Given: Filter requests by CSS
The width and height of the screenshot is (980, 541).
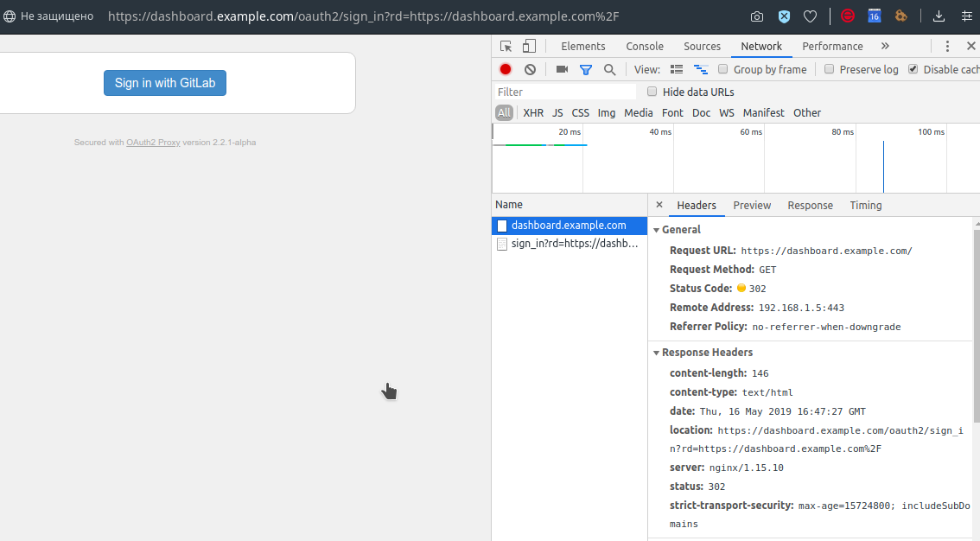Looking at the screenshot, I should pos(580,113).
